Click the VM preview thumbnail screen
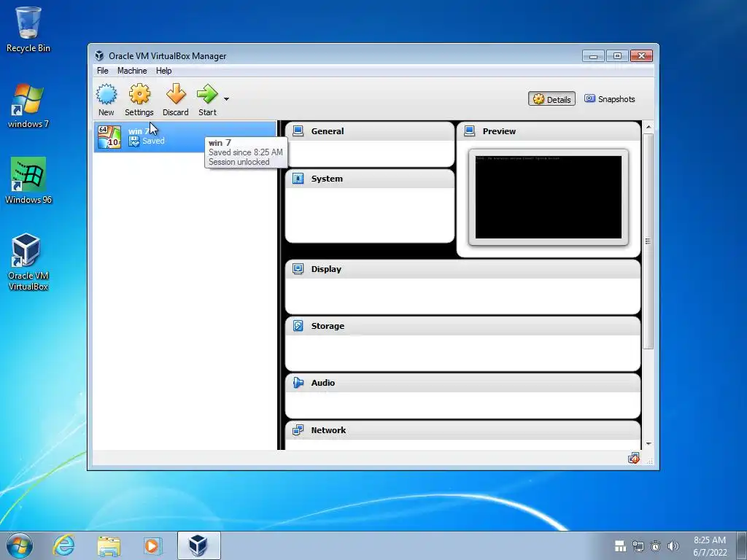Screen dimensions: 747x560 [x=549, y=197]
